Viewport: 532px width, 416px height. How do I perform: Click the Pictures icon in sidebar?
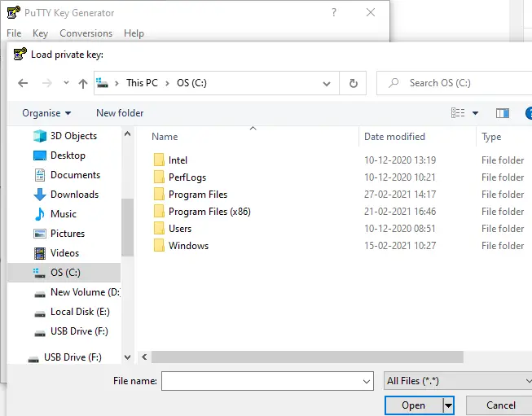(x=40, y=234)
